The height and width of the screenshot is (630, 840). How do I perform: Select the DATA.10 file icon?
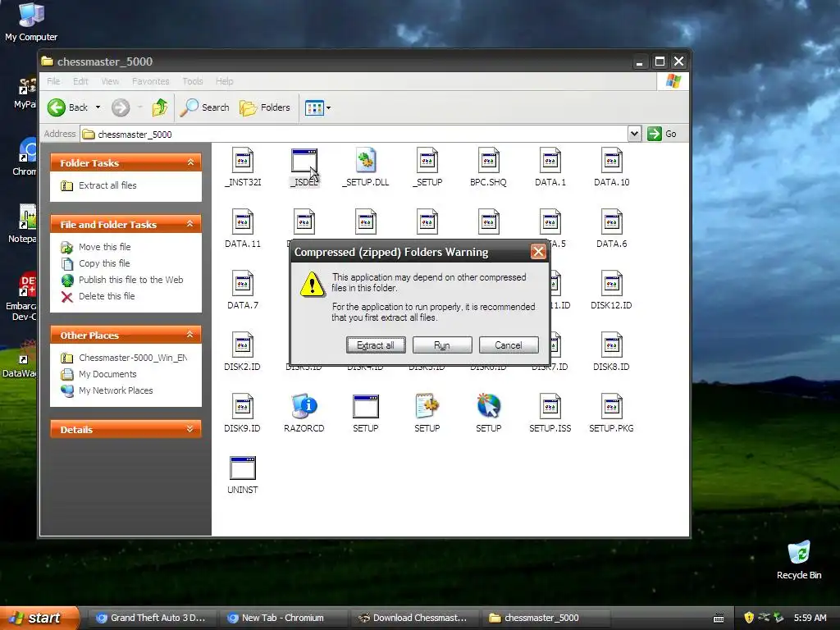coord(612,160)
